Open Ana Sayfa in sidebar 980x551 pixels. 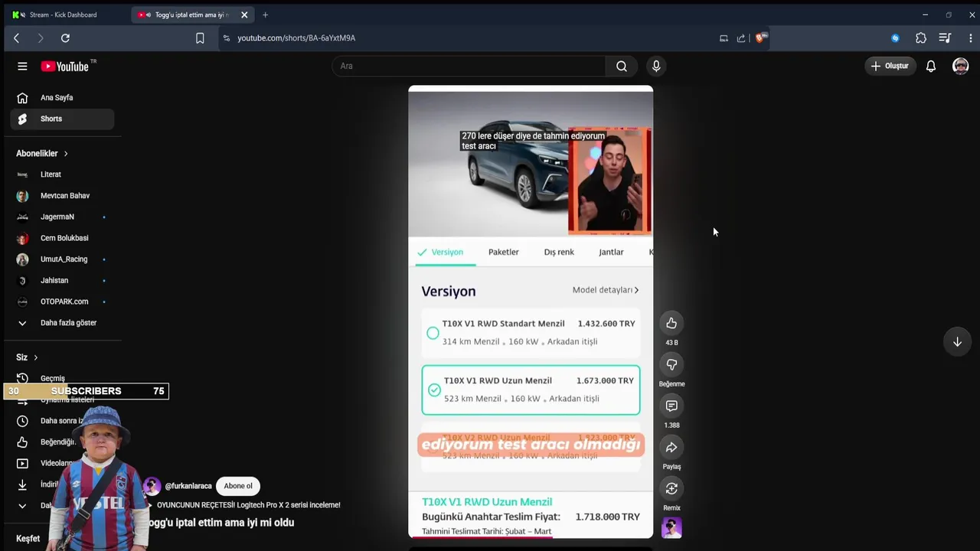(x=62, y=98)
